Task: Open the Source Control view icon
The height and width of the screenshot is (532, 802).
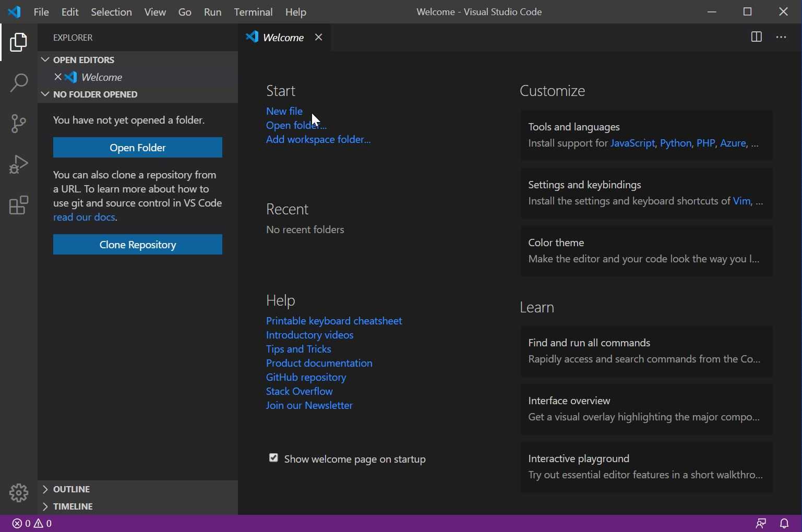Action: point(18,123)
